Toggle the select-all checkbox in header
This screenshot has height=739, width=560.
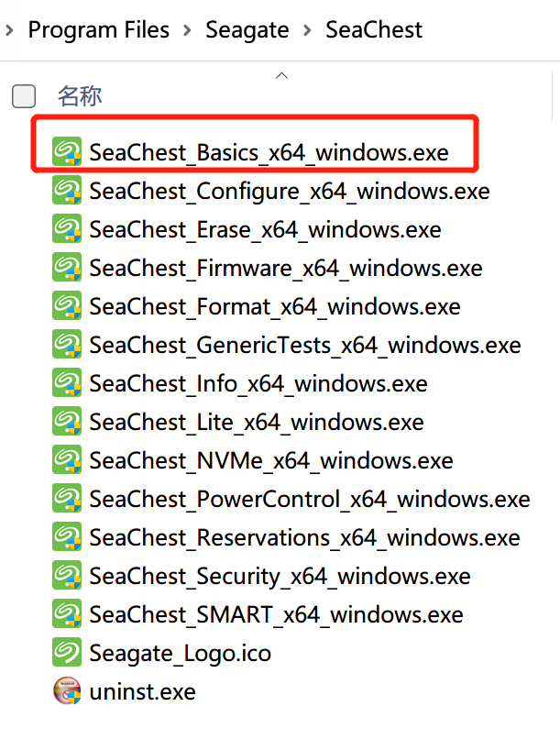(x=24, y=95)
